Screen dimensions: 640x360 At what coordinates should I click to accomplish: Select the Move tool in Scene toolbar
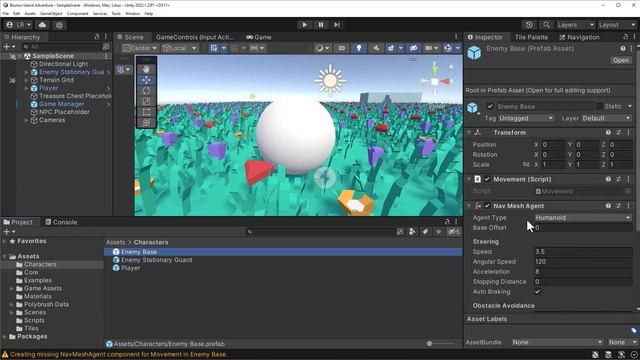(x=147, y=80)
